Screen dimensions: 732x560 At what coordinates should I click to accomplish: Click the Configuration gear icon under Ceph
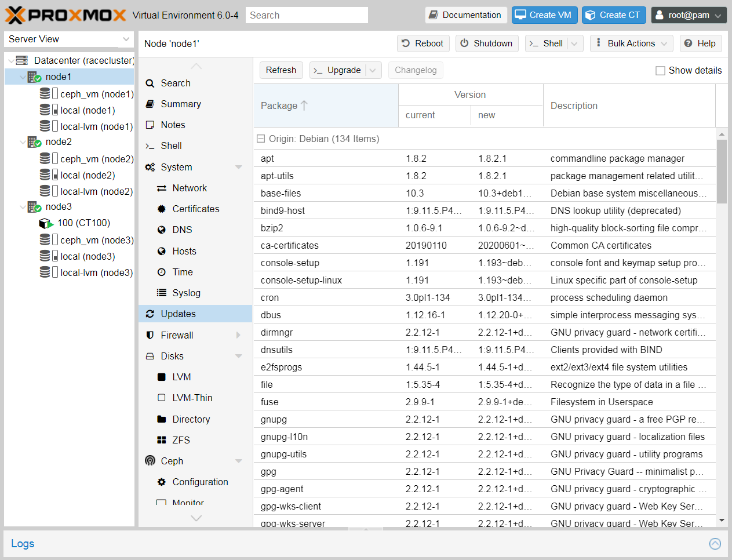pyautogui.click(x=162, y=482)
